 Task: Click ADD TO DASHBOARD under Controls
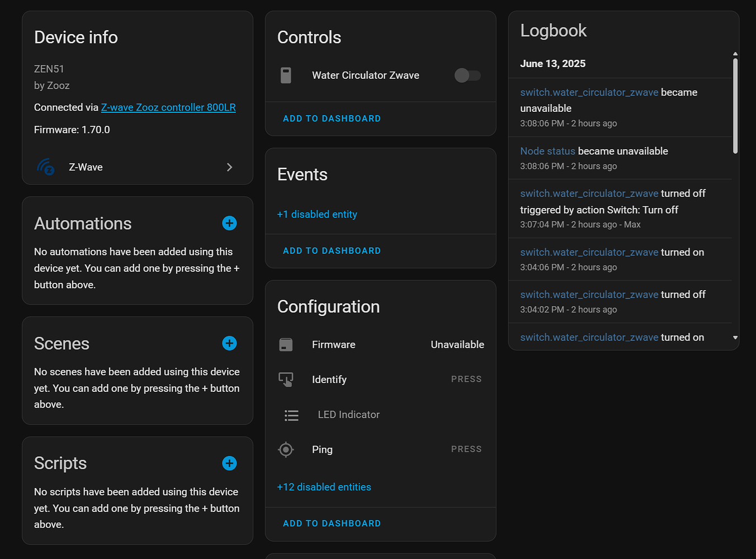(x=332, y=119)
